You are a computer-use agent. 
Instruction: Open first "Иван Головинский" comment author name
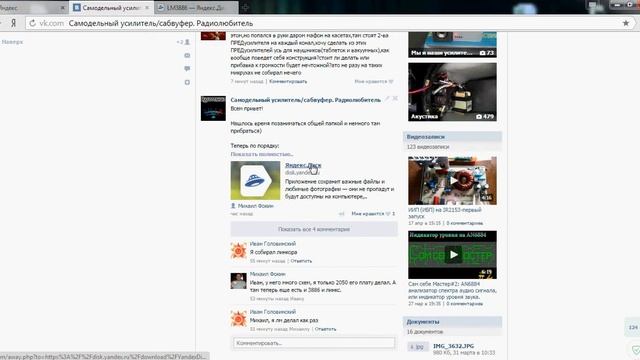[273, 243]
